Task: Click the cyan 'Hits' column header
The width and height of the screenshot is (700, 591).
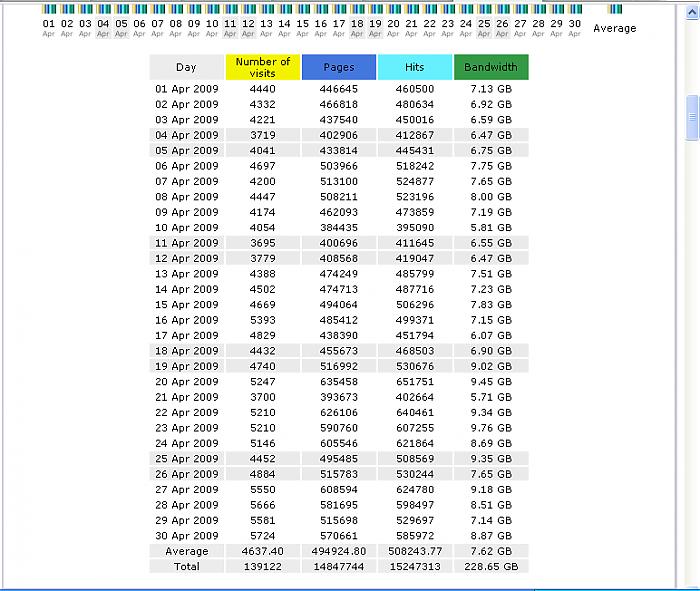Action: 415,67
